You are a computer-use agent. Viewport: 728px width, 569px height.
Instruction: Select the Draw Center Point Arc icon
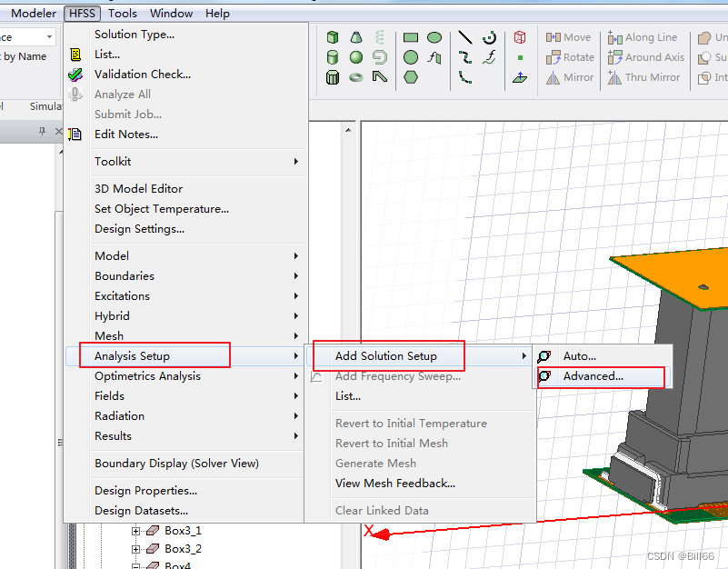click(x=489, y=37)
